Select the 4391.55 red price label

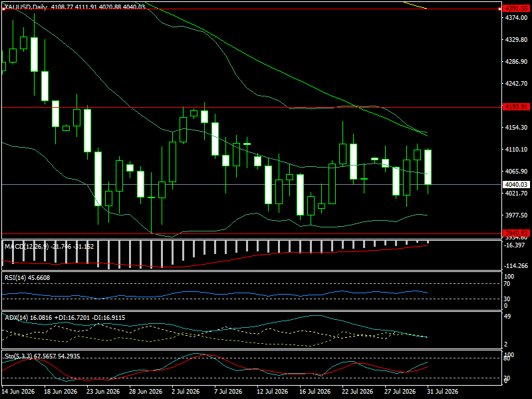pos(517,9)
